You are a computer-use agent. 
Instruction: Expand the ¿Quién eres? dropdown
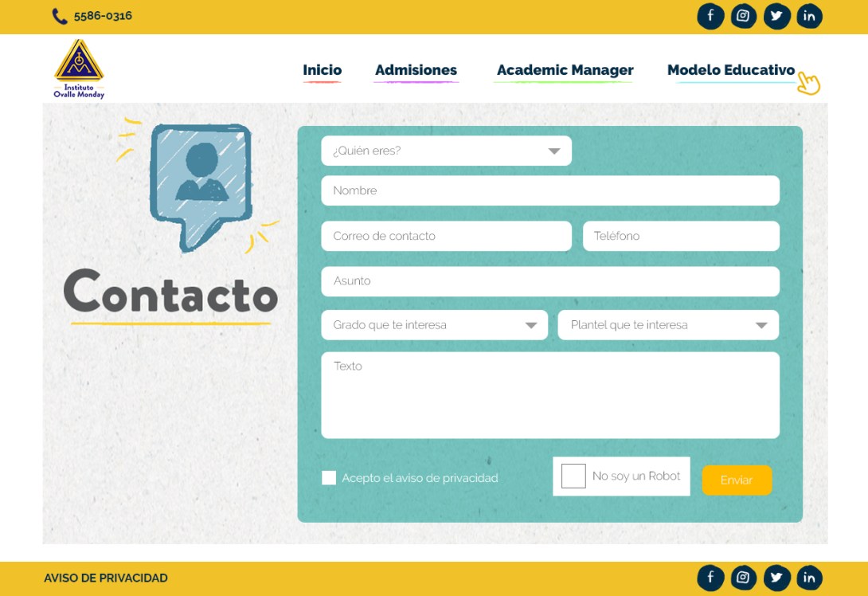tap(446, 151)
